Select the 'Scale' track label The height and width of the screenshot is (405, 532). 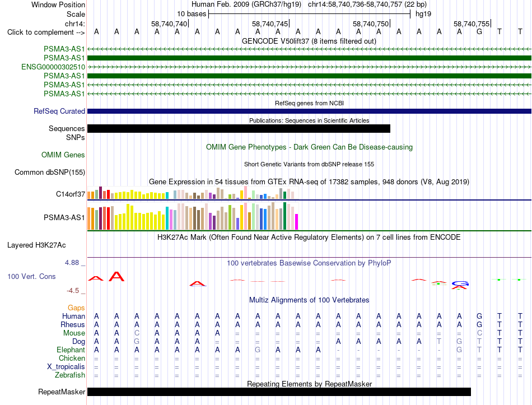coord(76,14)
